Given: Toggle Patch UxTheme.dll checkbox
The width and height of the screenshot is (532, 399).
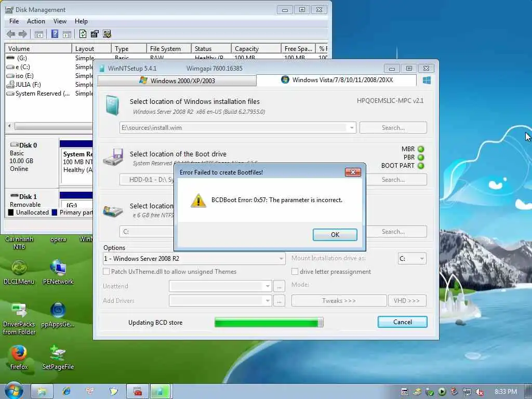Looking at the screenshot, I should pyautogui.click(x=106, y=272).
